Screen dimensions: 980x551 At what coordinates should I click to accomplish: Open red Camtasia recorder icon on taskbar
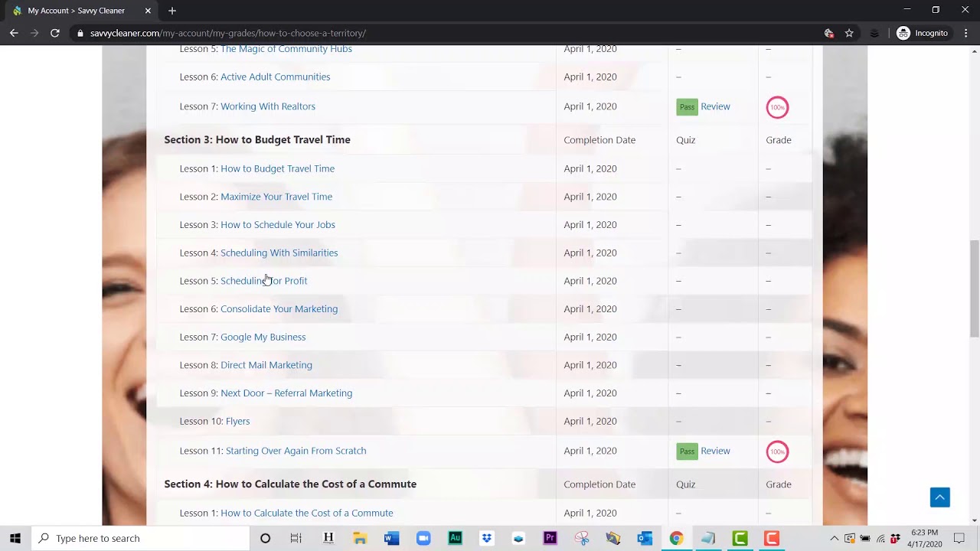click(771, 538)
